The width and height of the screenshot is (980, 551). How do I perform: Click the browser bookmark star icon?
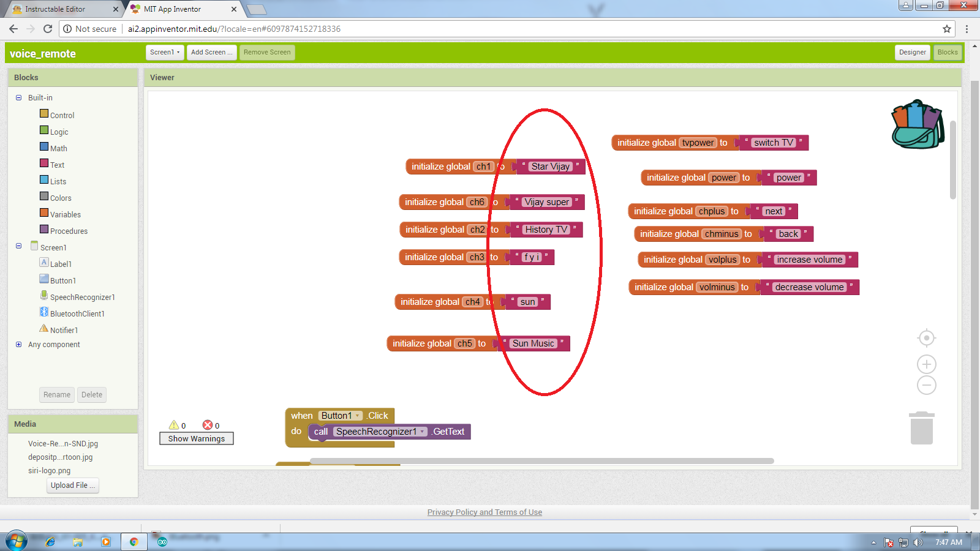[947, 29]
